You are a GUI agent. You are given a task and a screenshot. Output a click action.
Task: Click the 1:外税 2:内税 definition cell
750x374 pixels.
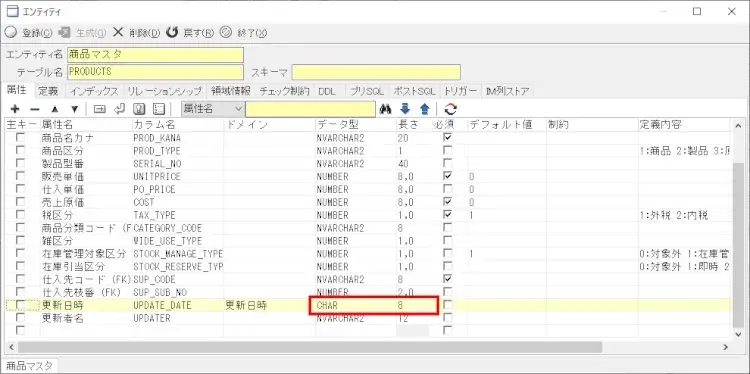pos(684,215)
